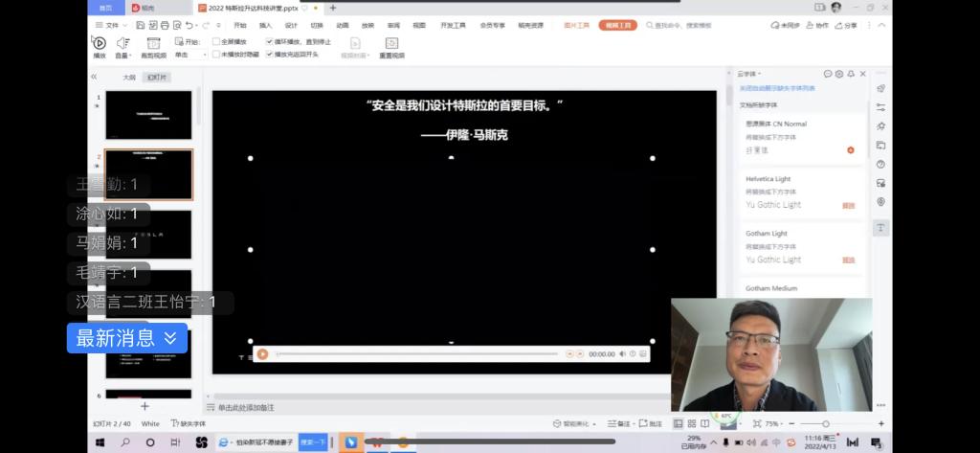Open the 音量 volume control
980x453 pixels.
coord(122,47)
